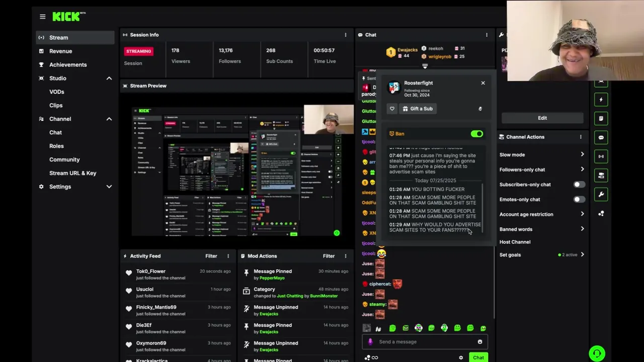
Task: Open the emoji picker in message box
Action: (x=480, y=342)
